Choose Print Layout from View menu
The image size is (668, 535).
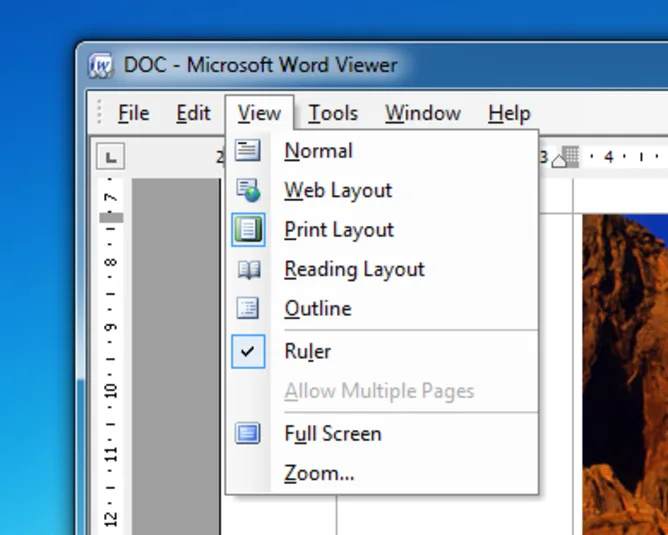click(x=339, y=230)
